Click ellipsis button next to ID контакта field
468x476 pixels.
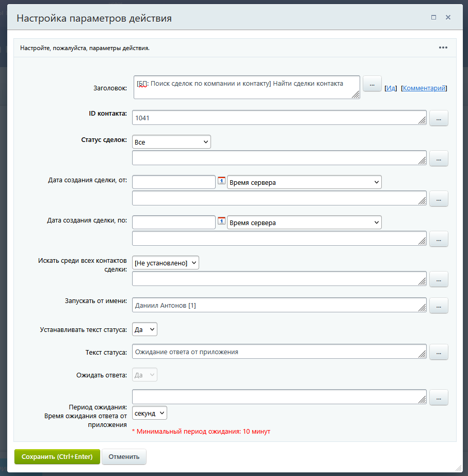pyautogui.click(x=439, y=118)
